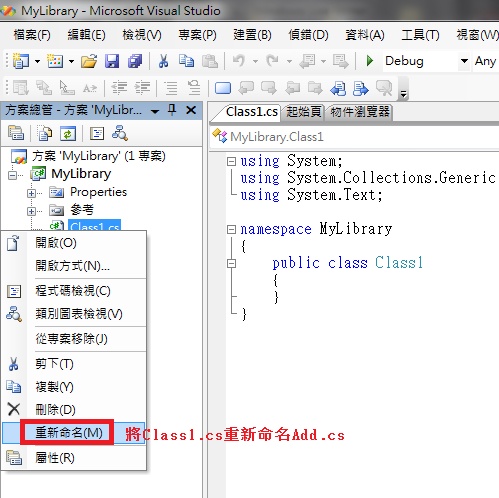Open the 專案(P) menu
Viewport: 499px width, 498px height.
[x=197, y=35]
